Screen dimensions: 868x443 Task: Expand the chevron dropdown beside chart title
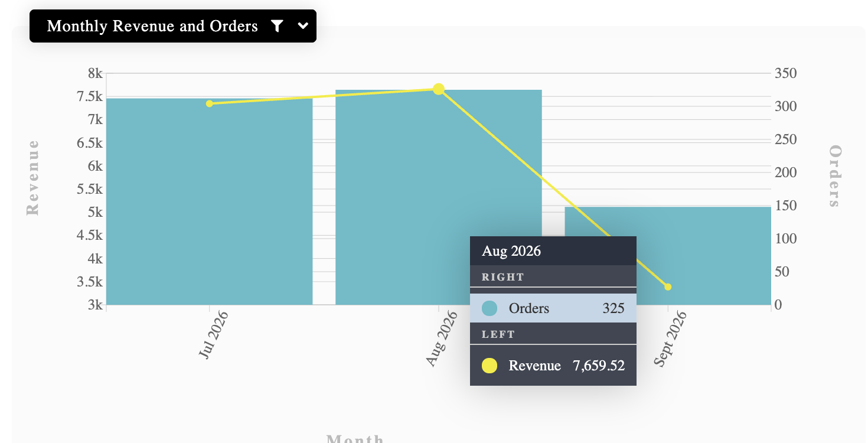tap(303, 26)
